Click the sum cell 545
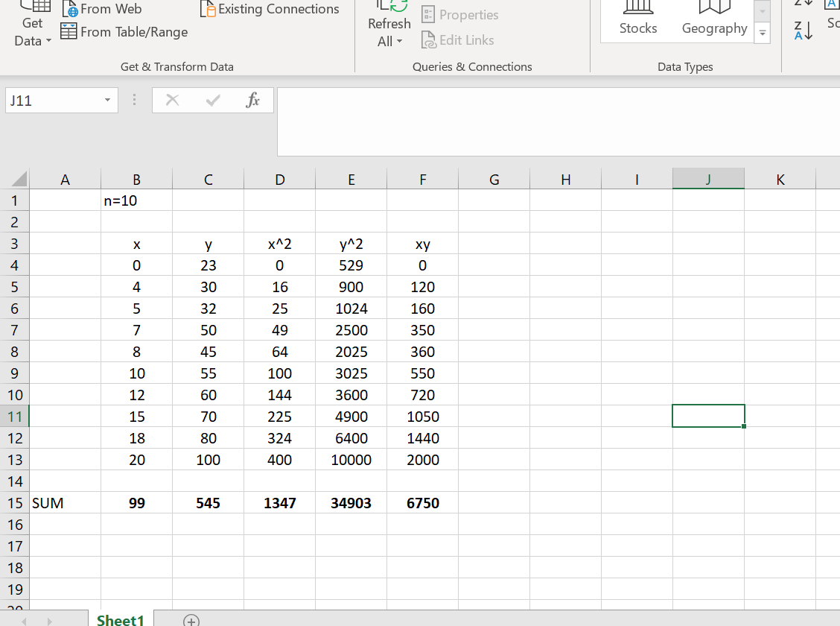 208,503
